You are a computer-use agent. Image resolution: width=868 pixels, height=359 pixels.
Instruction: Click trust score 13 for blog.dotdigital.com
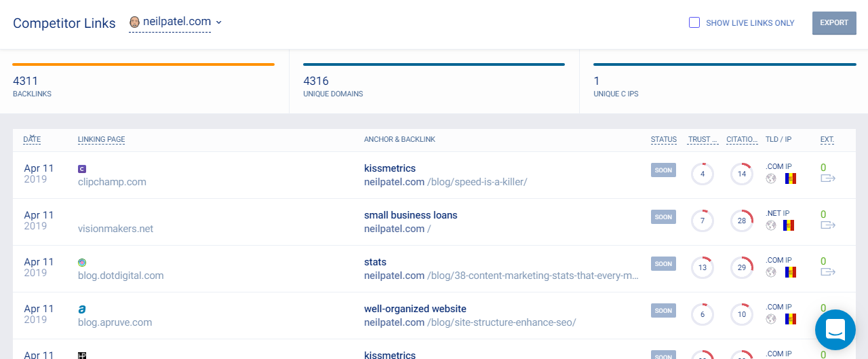coord(703,267)
